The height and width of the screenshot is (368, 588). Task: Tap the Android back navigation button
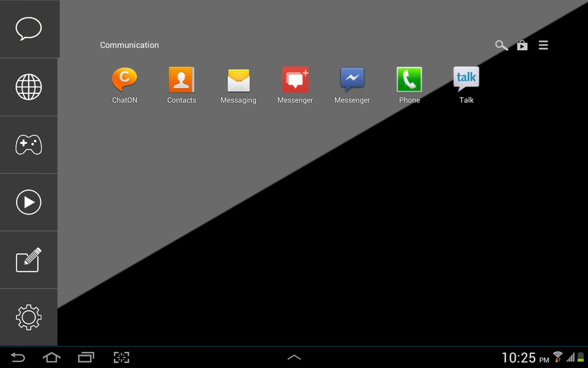[x=18, y=357]
